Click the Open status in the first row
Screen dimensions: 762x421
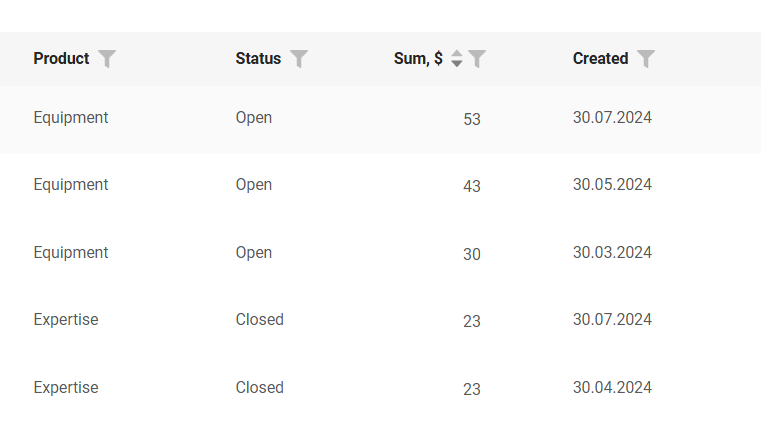point(254,118)
